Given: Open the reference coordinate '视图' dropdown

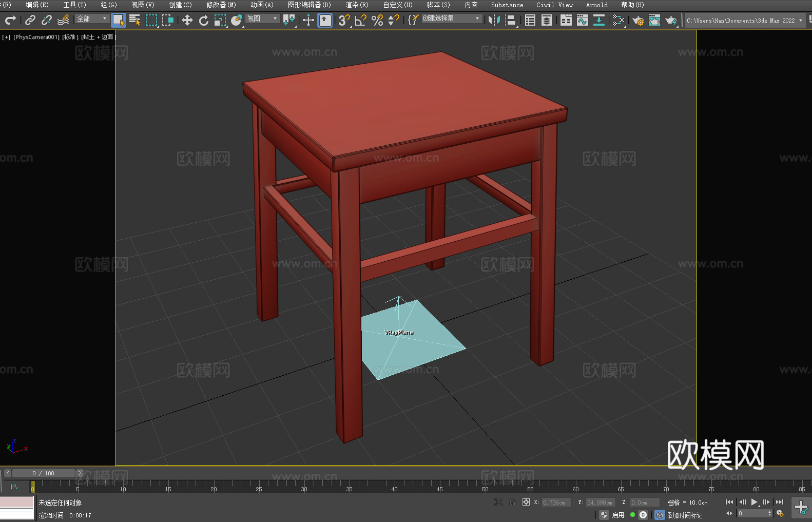Looking at the screenshot, I should click(x=262, y=18).
